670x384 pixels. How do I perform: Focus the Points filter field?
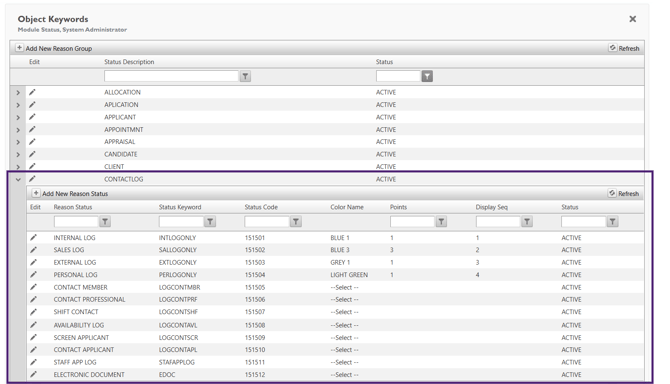coord(412,221)
